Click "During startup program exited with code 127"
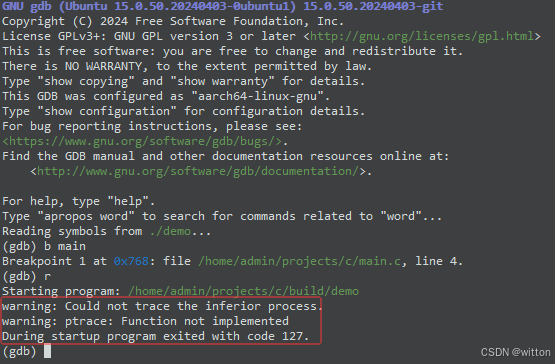 tap(156, 336)
